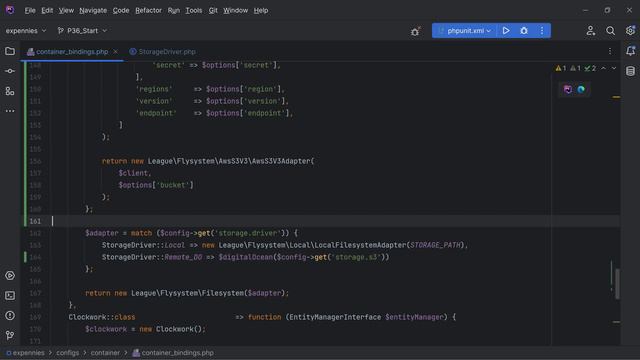
Task: Open the phpunit.xml run configuration dropdown
Action: pos(464,31)
